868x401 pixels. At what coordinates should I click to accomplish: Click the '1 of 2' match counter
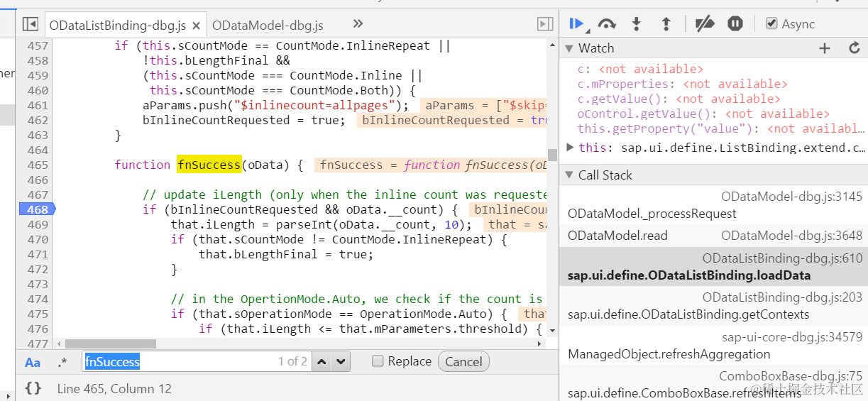(292, 362)
